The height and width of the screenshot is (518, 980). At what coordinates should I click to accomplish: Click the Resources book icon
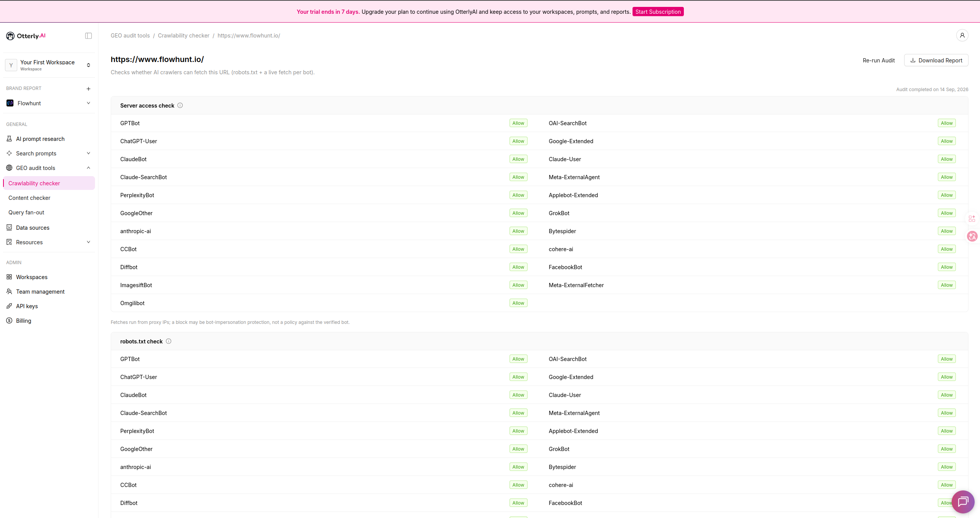pyautogui.click(x=9, y=242)
